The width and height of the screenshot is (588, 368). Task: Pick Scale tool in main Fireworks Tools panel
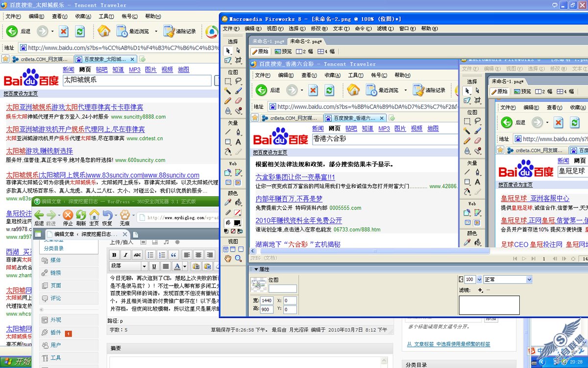click(x=228, y=60)
